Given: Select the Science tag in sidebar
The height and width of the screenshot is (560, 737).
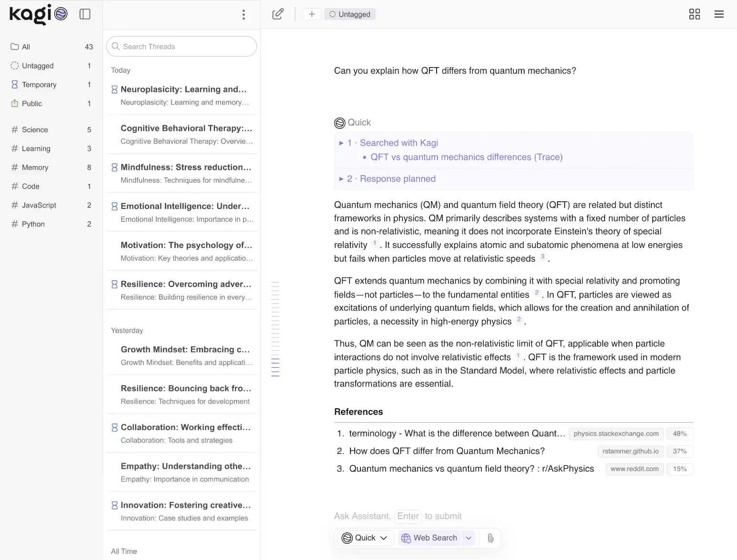Looking at the screenshot, I should [x=35, y=130].
